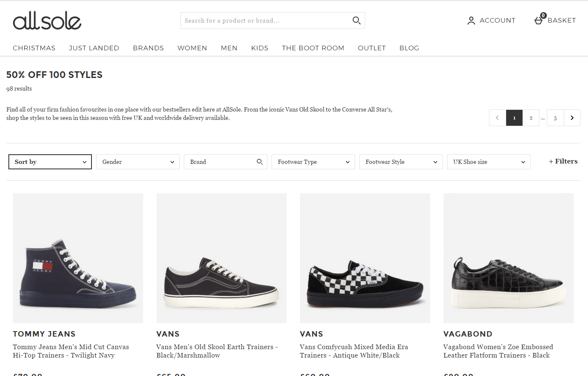Open the Vans checkered Era trainer image
Screen dimensions: 588x376
pos(365,258)
